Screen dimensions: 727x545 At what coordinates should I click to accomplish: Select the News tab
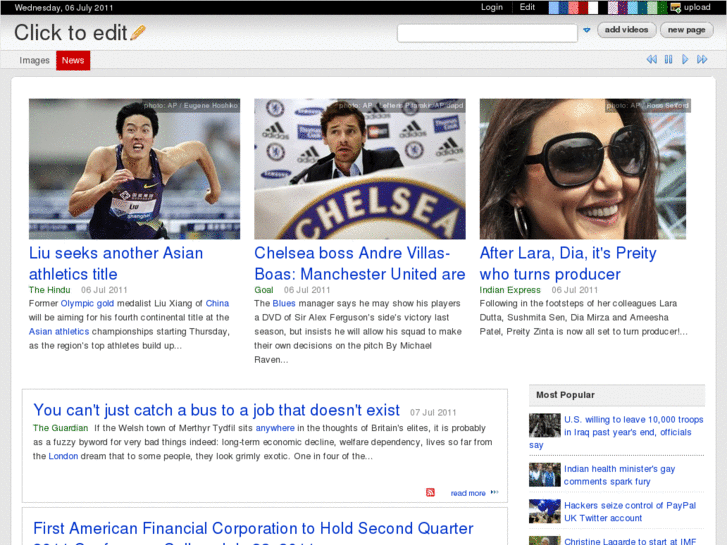73,60
